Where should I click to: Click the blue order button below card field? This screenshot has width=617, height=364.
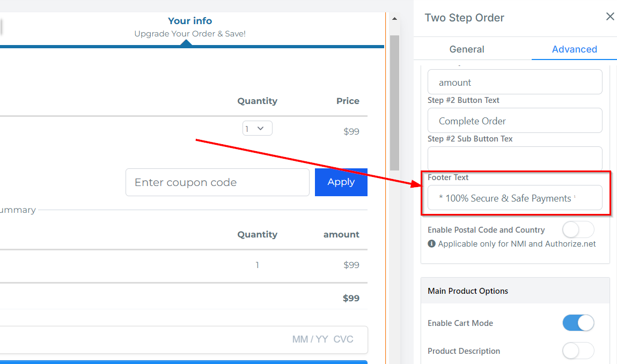(x=182, y=362)
